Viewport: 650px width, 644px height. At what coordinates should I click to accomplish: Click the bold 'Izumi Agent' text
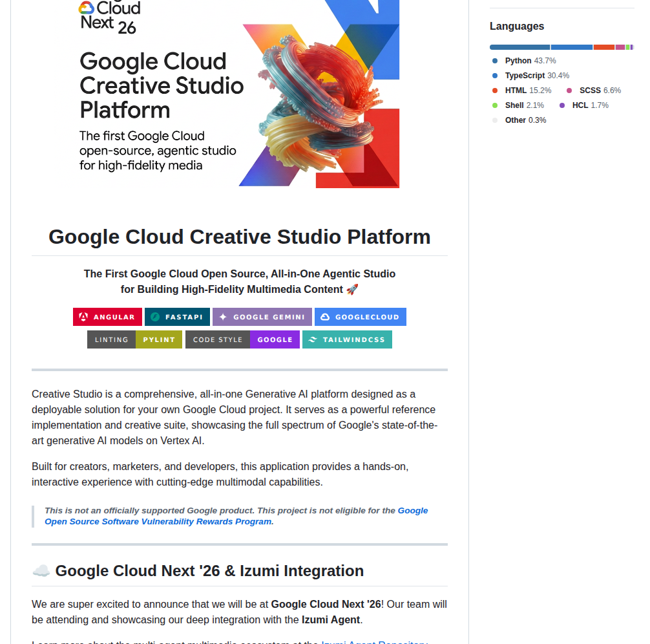(x=330, y=620)
